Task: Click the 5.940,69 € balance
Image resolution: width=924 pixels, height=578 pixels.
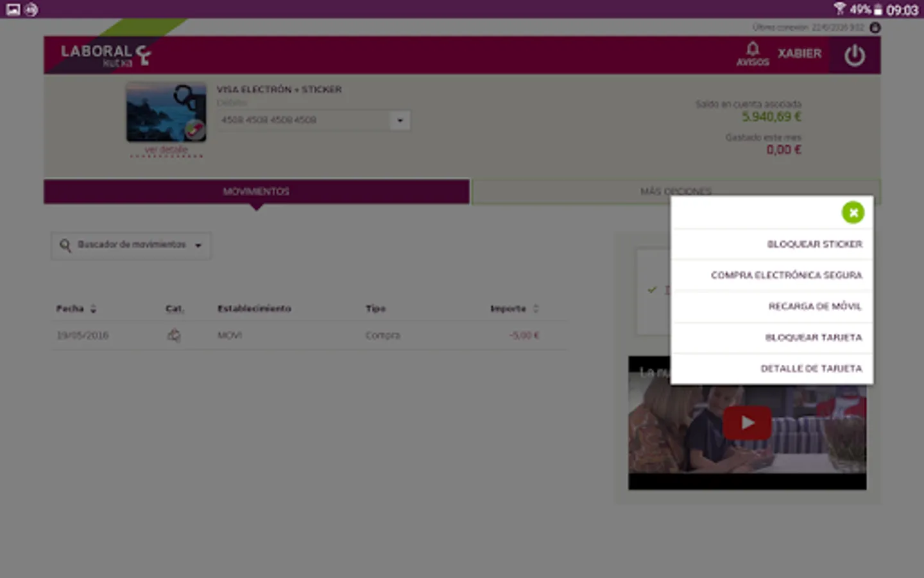Action: pos(771,117)
